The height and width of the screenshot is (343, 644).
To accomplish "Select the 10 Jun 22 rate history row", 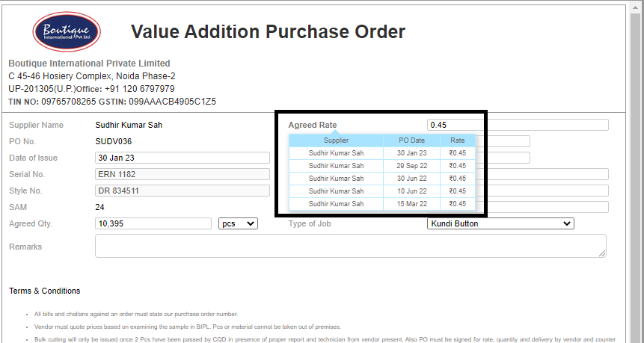I will (x=382, y=191).
